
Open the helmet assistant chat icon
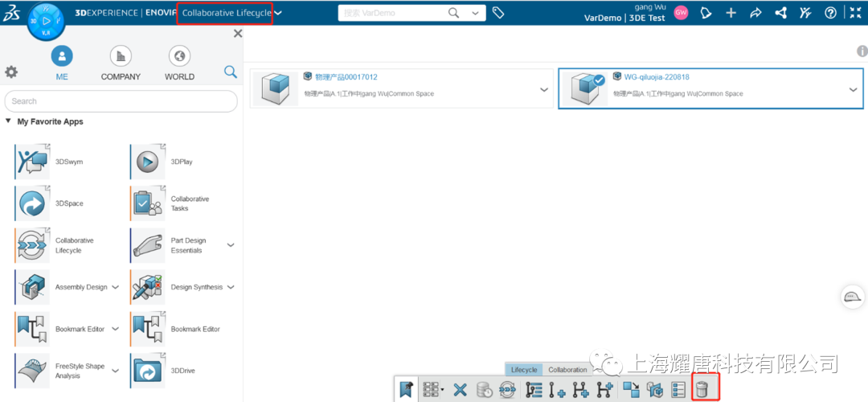click(853, 297)
